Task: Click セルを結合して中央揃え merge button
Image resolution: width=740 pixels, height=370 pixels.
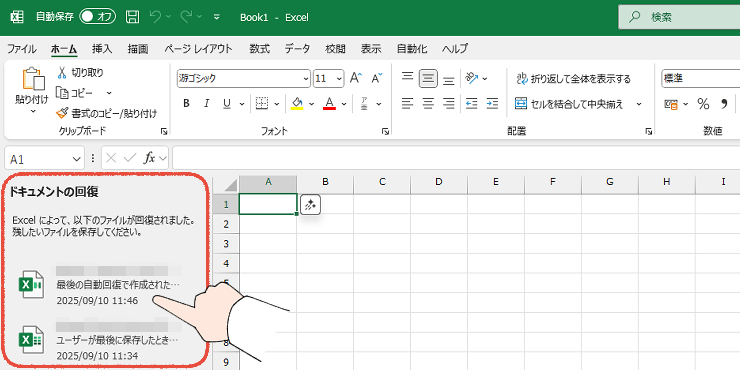Action: click(x=569, y=103)
